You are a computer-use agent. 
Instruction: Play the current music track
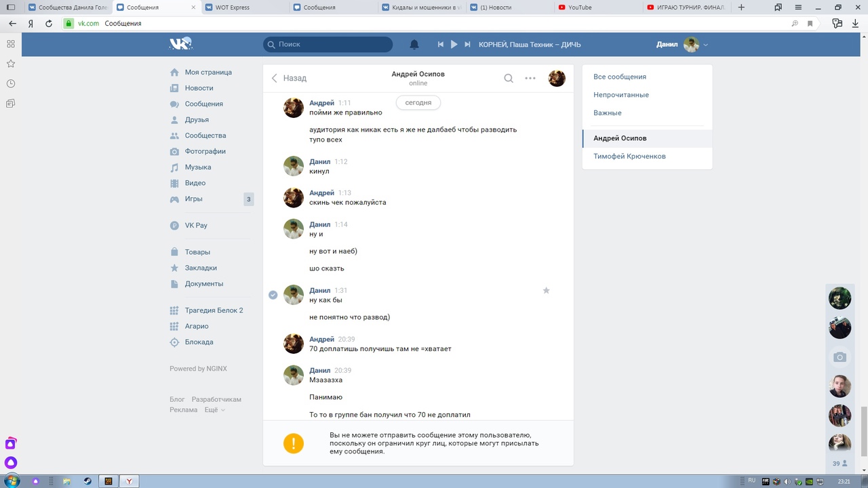click(x=454, y=45)
